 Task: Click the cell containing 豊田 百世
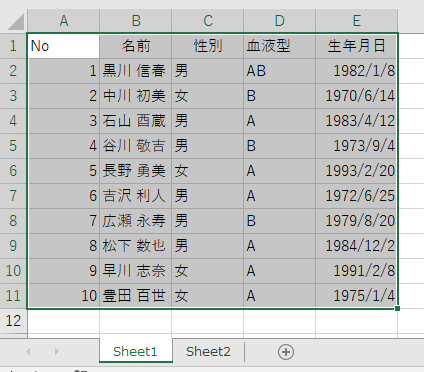coord(136,296)
